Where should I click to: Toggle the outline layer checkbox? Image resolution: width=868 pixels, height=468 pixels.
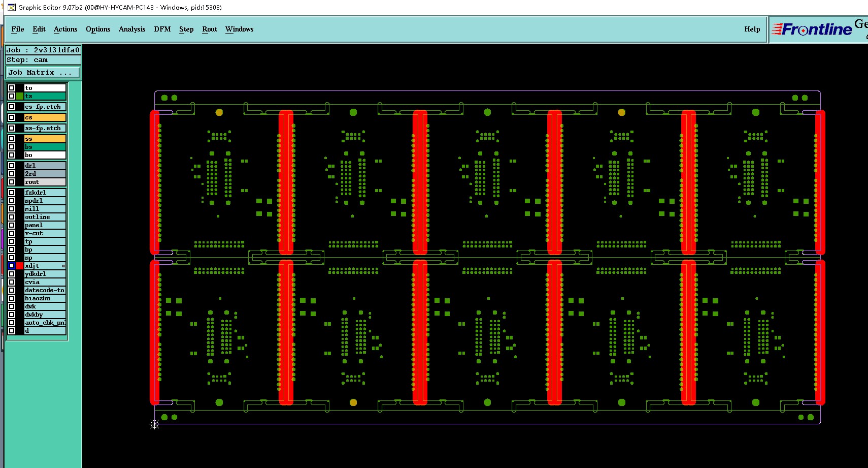point(12,217)
